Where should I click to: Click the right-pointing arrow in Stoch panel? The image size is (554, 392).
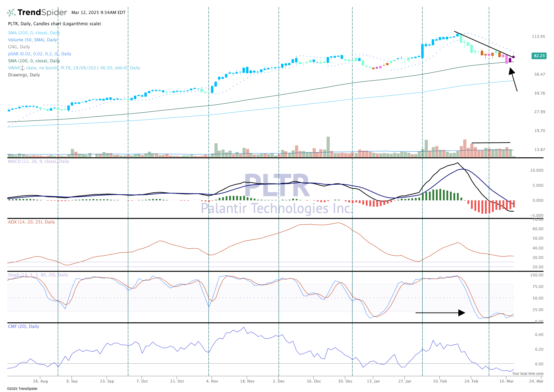pos(440,313)
